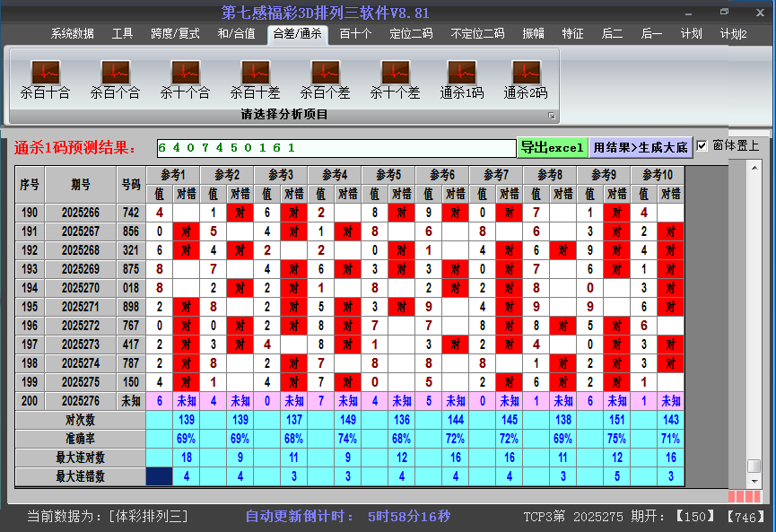Screen dimensions: 776x532
Task: Click the 导出excel button
Action: 552,147
